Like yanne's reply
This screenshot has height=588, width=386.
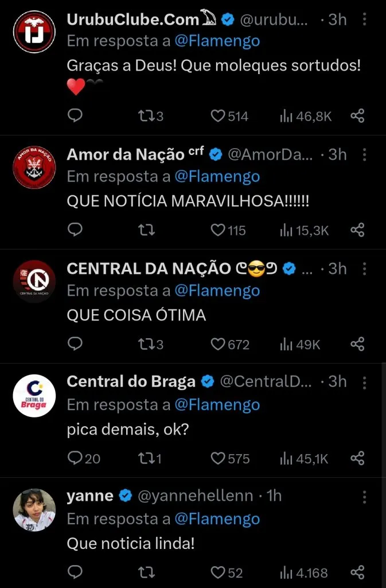coord(218,572)
